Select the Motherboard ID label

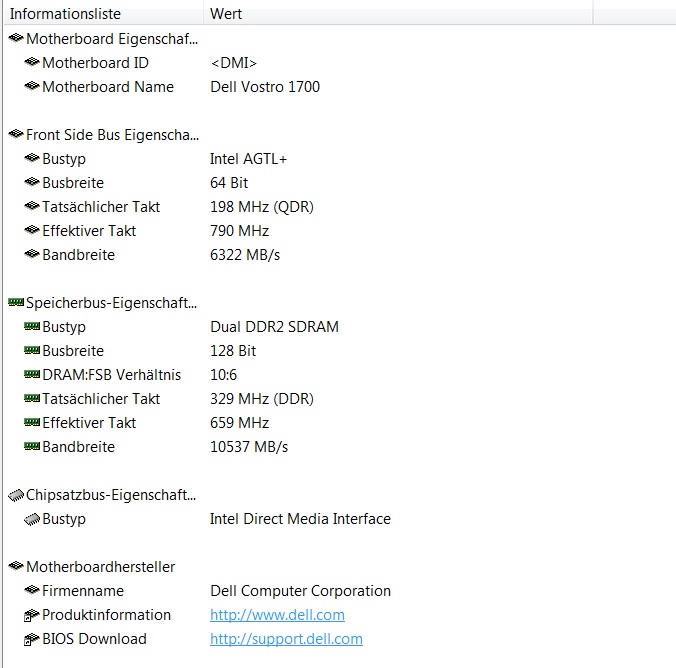[x=95, y=63]
